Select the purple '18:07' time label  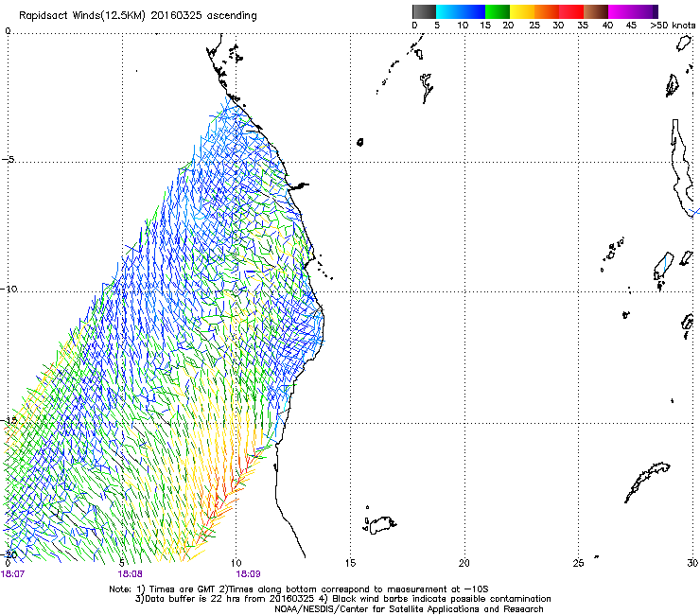[x=12, y=574]
